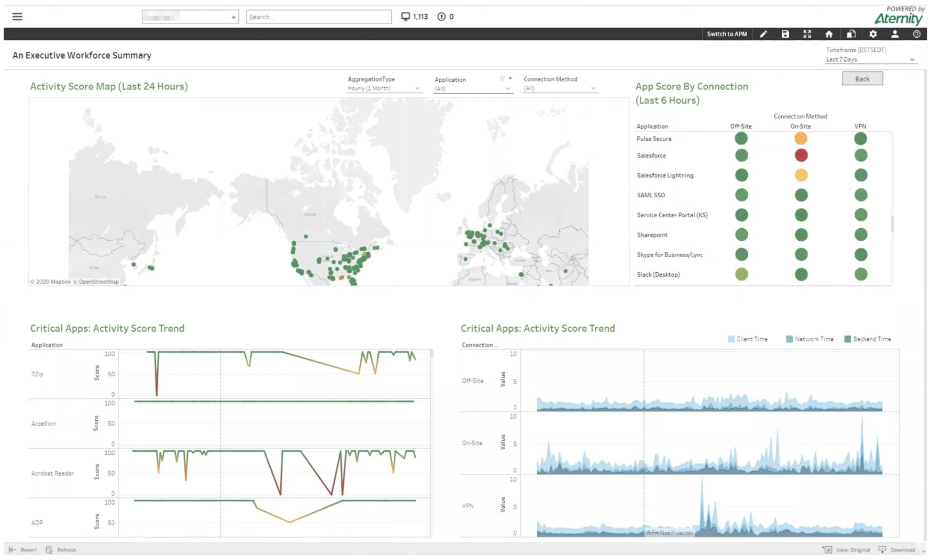Screen dimensions: 932x560
Task: Toggle the Client Time legend item
Action: (748, 339)
